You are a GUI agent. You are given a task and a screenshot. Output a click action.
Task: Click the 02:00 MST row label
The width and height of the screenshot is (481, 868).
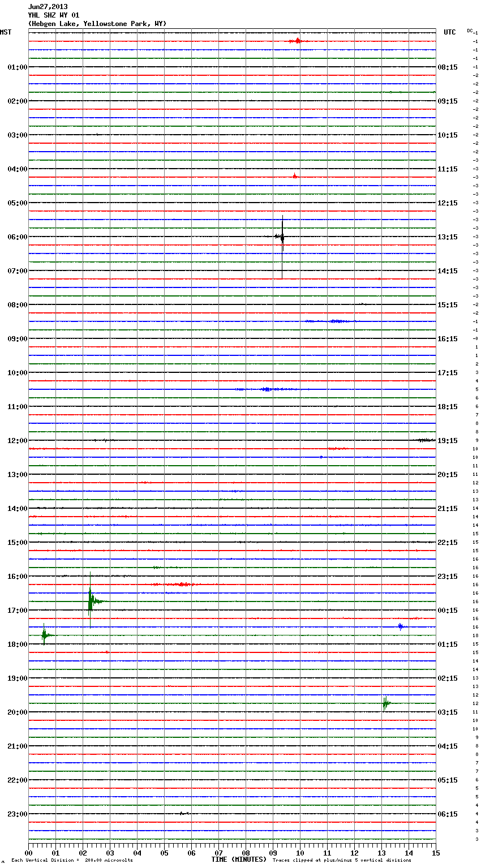point(18,101)
